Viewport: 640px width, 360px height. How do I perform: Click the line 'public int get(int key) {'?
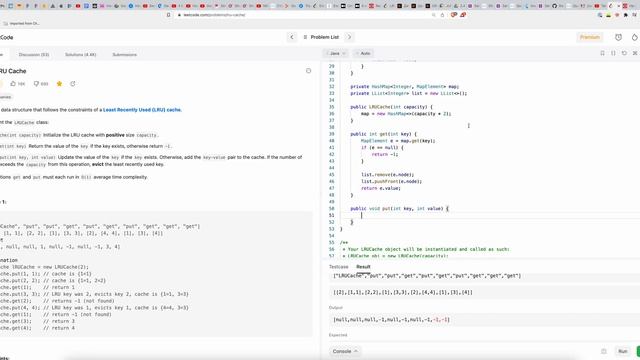click(x=383, y=134)
